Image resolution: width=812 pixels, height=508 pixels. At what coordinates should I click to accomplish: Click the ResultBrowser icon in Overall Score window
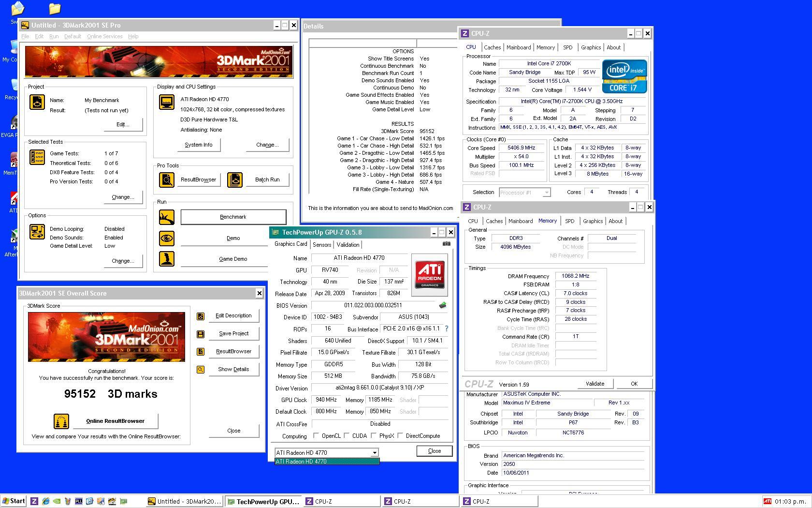pyautogui.click(x=201, y=352)
